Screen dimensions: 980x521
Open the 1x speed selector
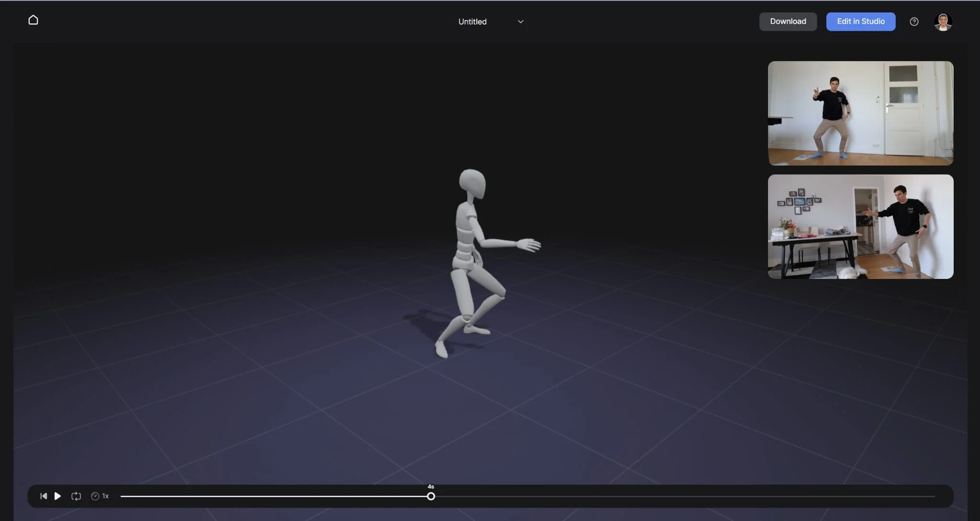pos(105,496)
